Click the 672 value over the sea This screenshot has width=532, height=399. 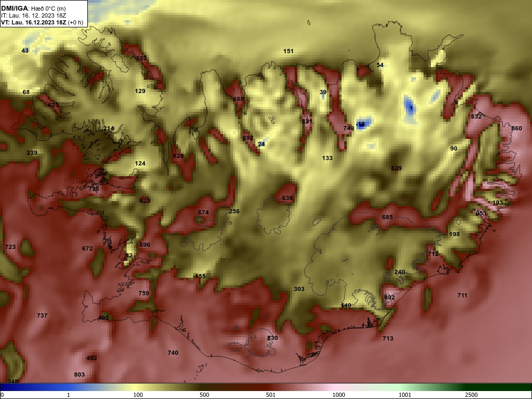click(87, 248)
